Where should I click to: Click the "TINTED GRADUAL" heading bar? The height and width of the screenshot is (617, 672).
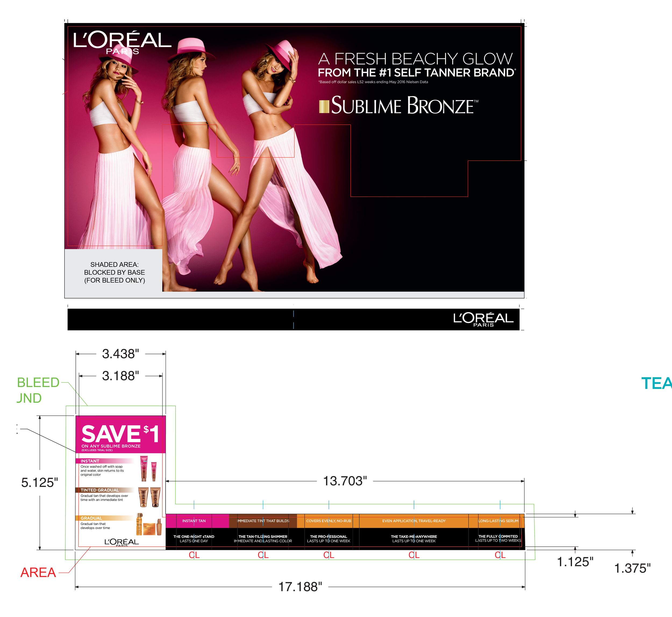click(x=105, y=490)
